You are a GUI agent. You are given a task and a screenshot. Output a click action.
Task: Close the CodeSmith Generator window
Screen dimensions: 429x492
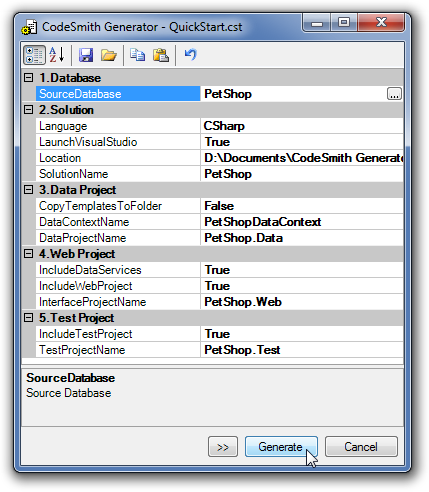pos(381,23)
